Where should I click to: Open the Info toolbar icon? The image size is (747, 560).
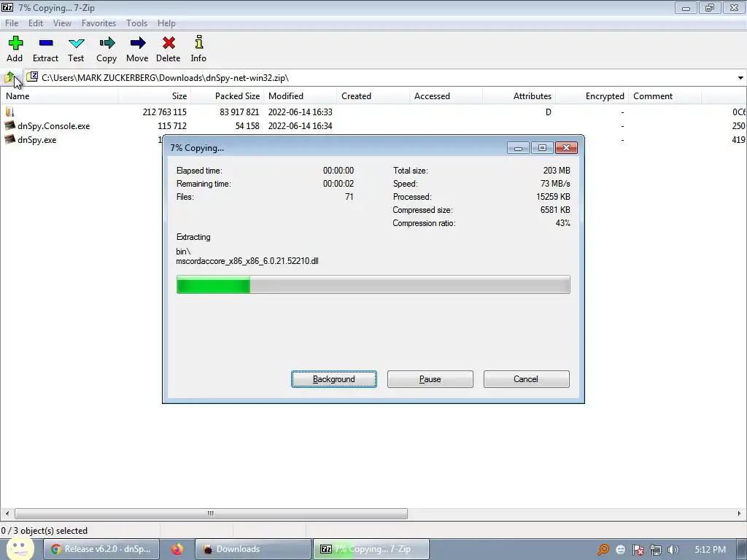tap(199, 42)
